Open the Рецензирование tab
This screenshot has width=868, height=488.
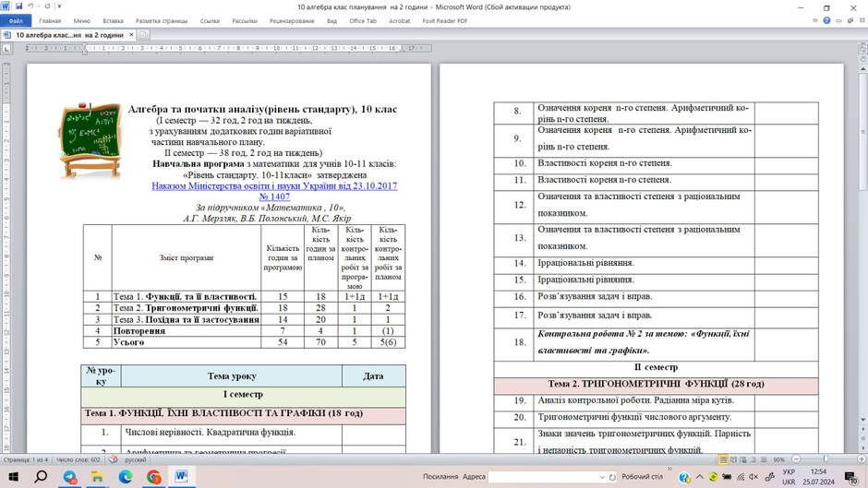click(292, 21)
